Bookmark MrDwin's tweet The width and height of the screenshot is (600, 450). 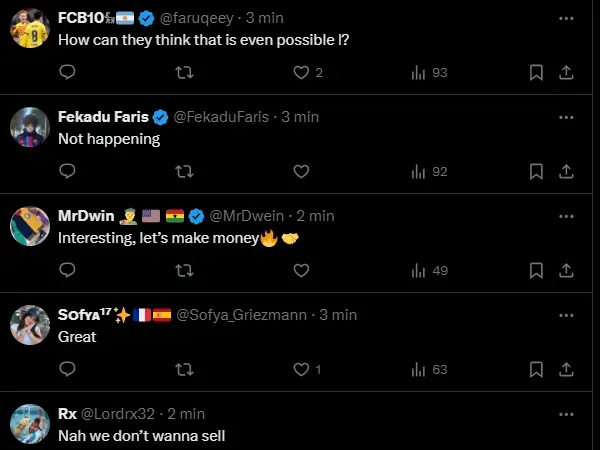coord(536,270)
